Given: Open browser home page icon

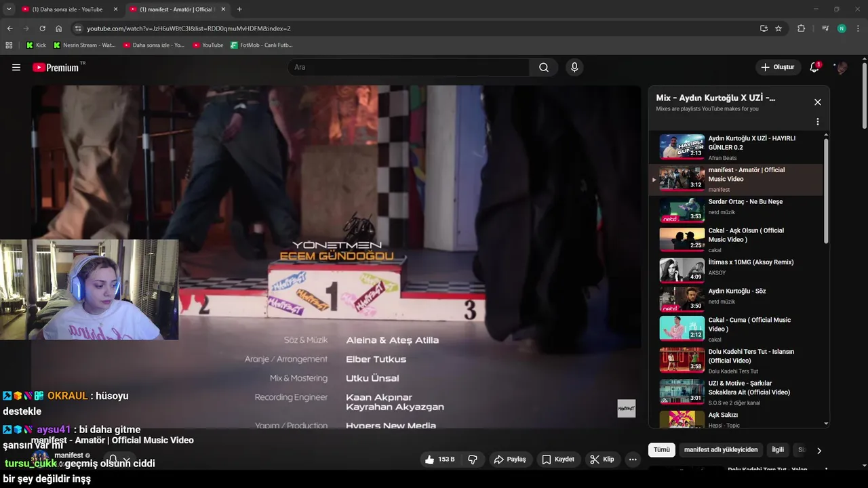Looking at the screenshot, I should (58, 28).
